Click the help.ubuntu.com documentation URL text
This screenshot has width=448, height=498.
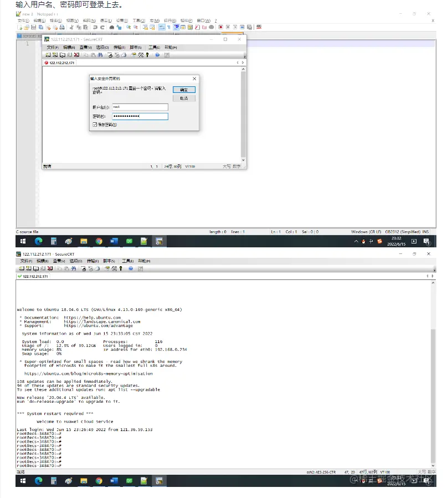point(92,318)
